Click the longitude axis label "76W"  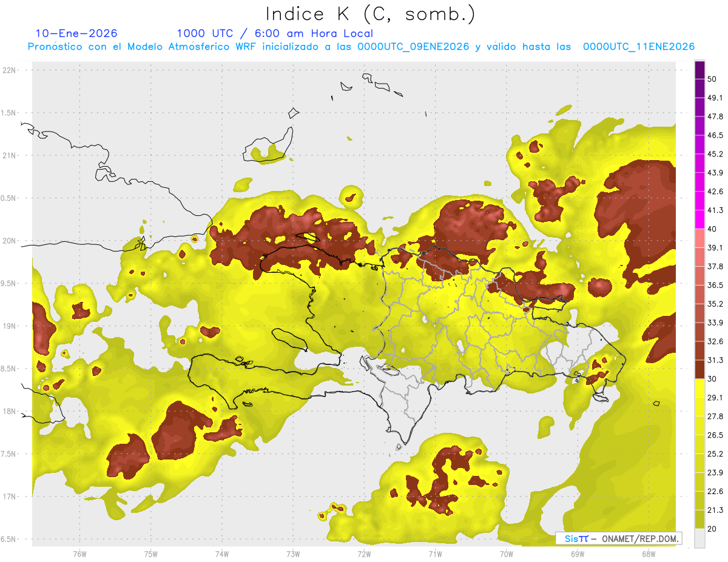tap(79, 554)
